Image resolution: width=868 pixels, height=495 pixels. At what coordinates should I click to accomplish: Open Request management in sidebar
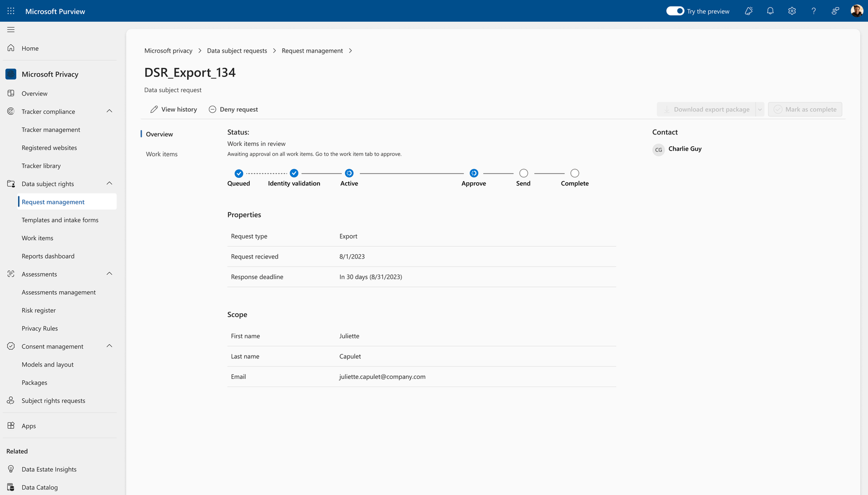point(67,202)
